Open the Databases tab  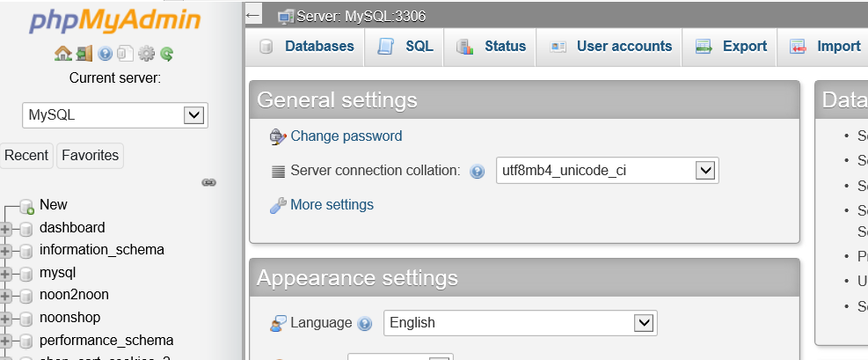307,47
